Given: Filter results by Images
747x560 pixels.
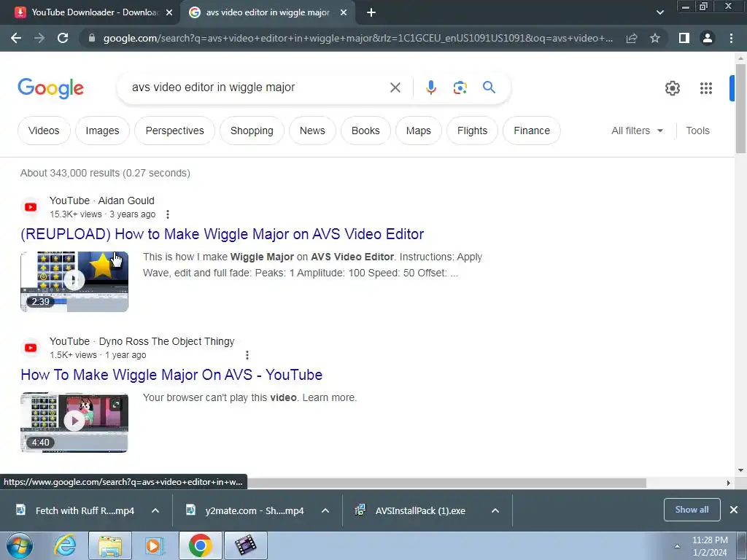Looking at the screenshot, I should tap(102, 131).
